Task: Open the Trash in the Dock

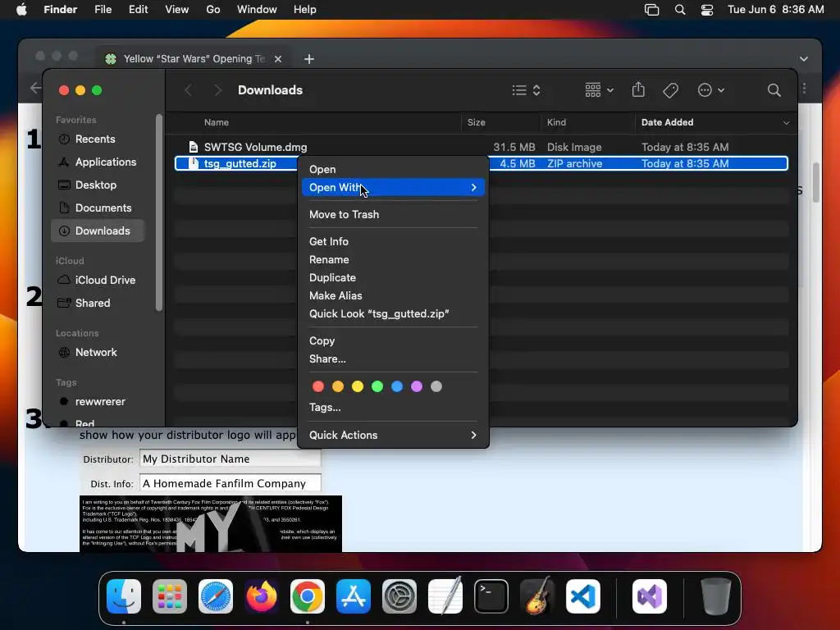Action: click(715, 596)
